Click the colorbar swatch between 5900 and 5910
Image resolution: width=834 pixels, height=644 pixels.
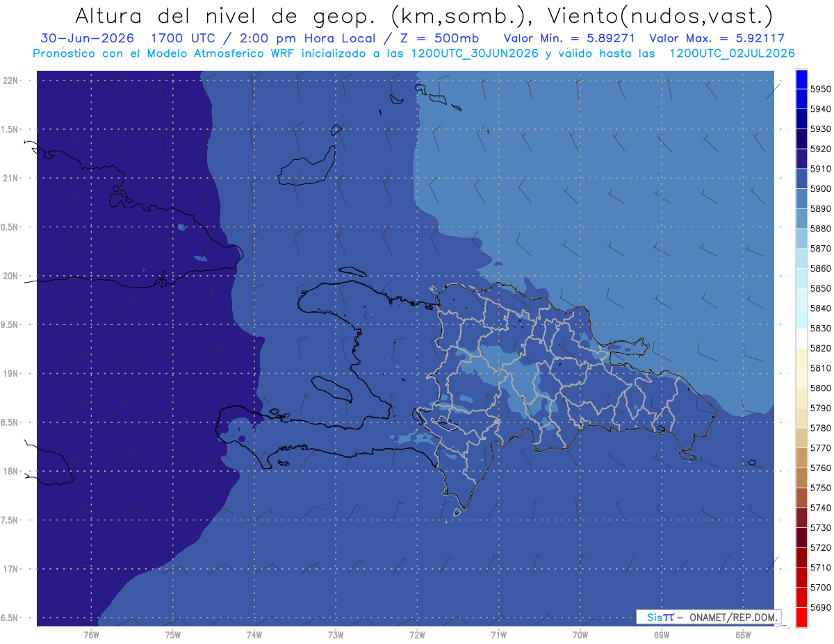[801, 179]
